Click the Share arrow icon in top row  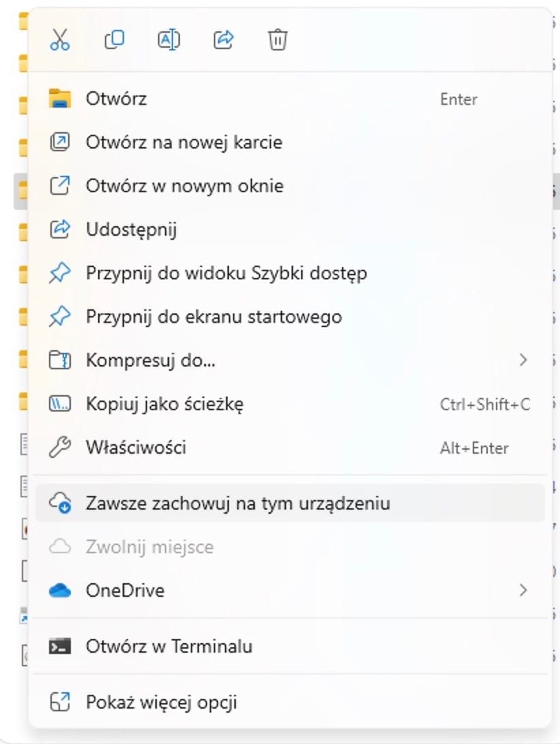click(x=223, y=40)
